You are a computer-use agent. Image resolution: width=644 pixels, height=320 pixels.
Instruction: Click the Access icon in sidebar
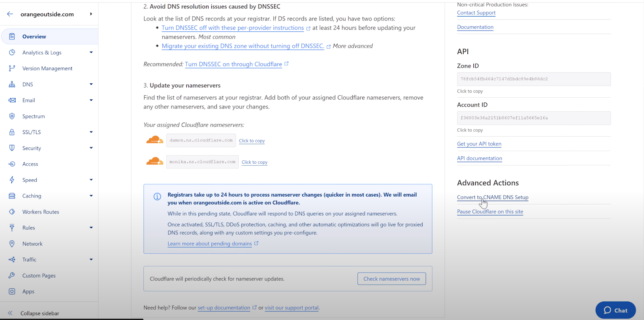pyautogui.click(x=12, y=164)
